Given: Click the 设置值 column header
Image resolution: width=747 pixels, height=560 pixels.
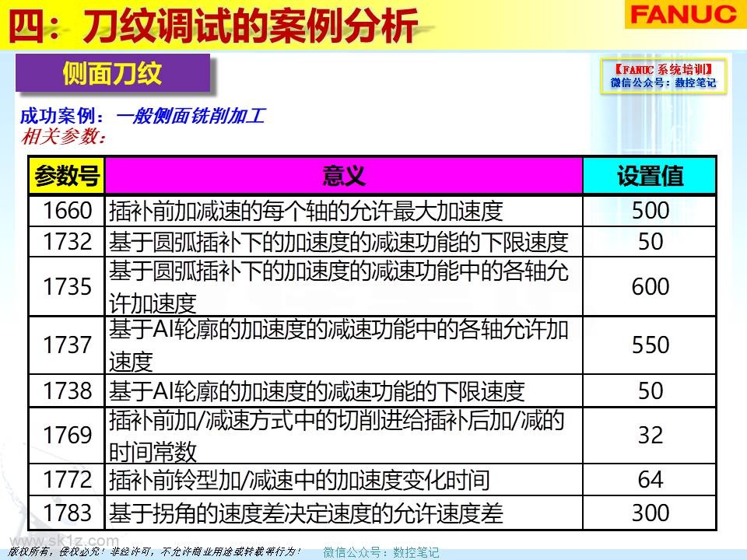Looking at the screenshot, I should tap(650, 175).
